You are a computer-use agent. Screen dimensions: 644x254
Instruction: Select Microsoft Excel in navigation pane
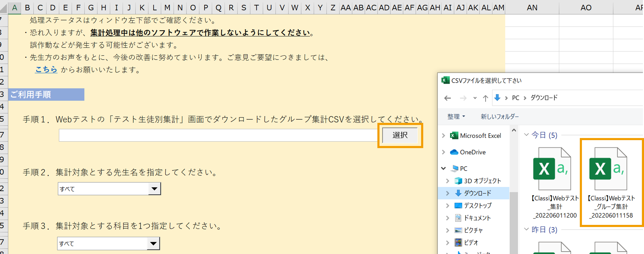[476, 135]
